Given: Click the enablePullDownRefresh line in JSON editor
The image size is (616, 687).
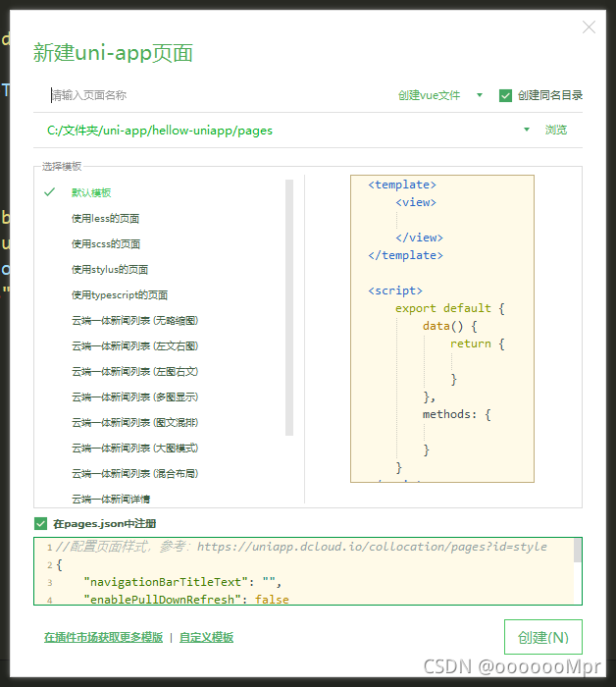Looking at the screenshot, I should pos(186,599).
